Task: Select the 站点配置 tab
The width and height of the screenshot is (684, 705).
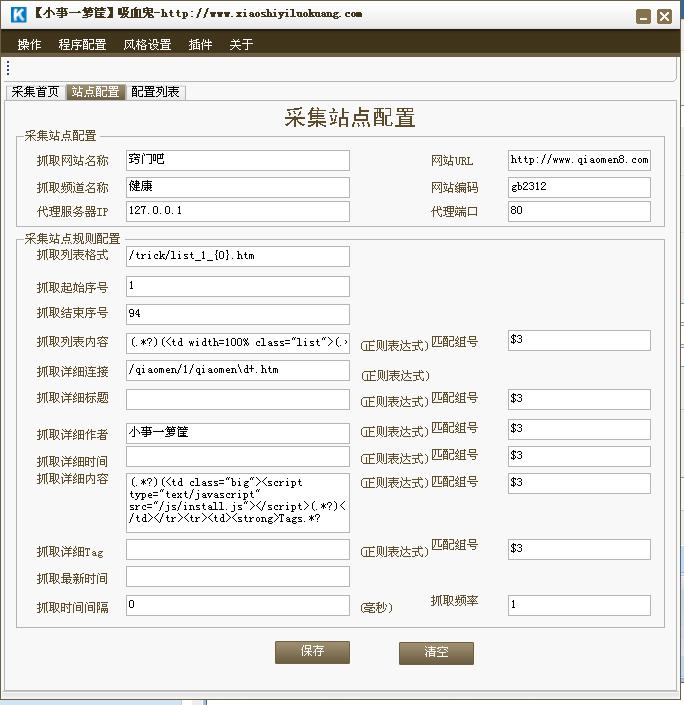Action: click(x=95, y=92)
